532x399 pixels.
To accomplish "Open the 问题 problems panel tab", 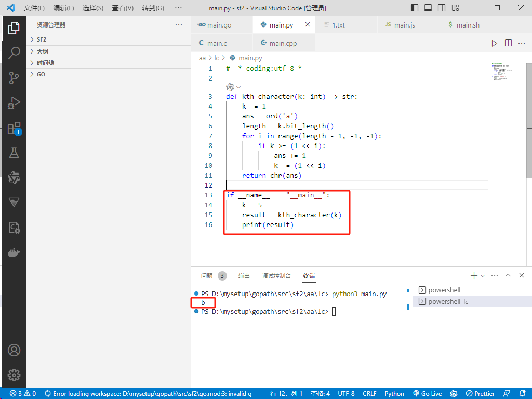I will [214, 276].
